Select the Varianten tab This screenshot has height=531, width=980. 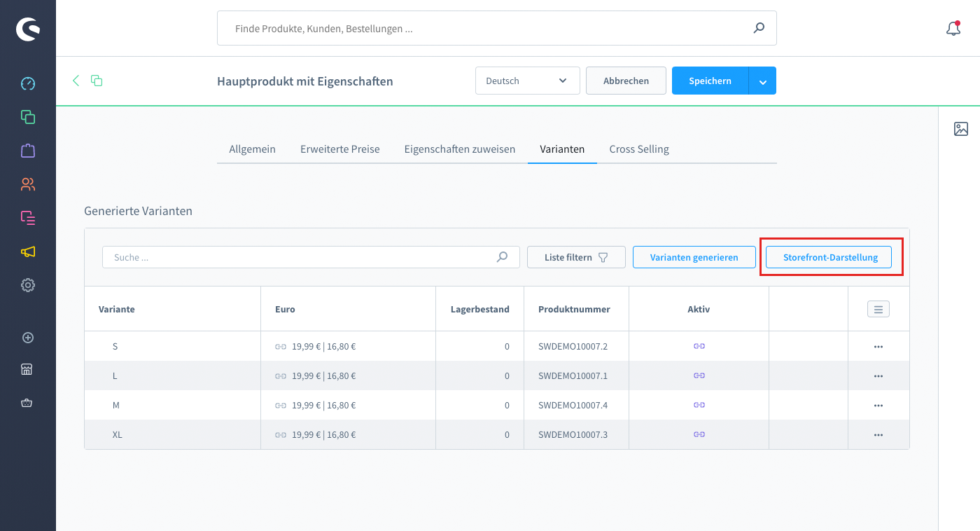pos(562,149)
